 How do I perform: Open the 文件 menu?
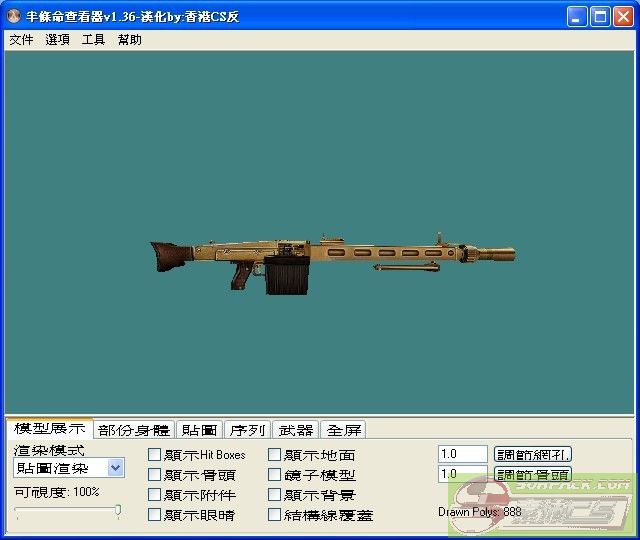tap(21, 40)
